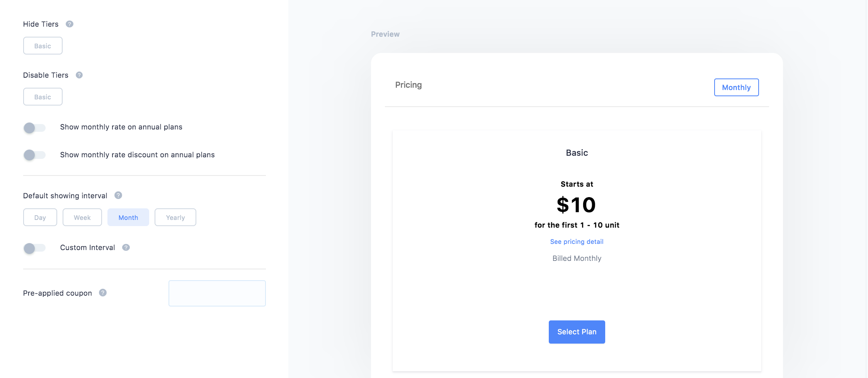The height and width of the screenshot is (378, 868).
Task: Select Basic under Disable Tiers
Action: pyautogui.click(x=43, y=97)
